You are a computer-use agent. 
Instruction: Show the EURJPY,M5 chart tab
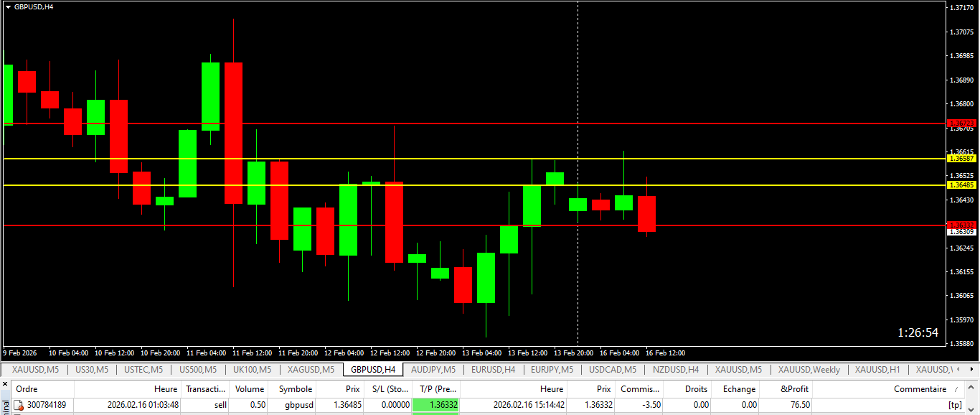pyautogui.click(x=552, y=370)
